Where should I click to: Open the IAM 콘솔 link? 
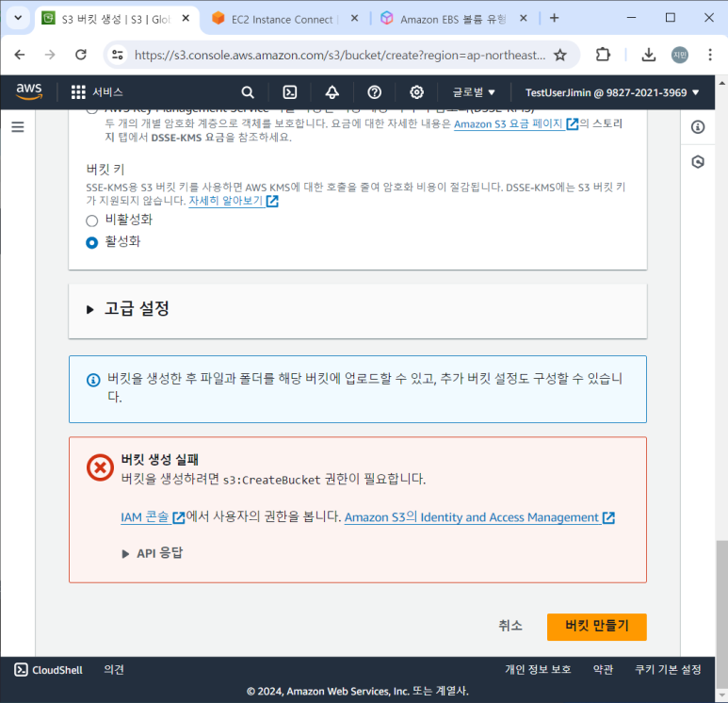pyautogui.click(x=153, y=517)
